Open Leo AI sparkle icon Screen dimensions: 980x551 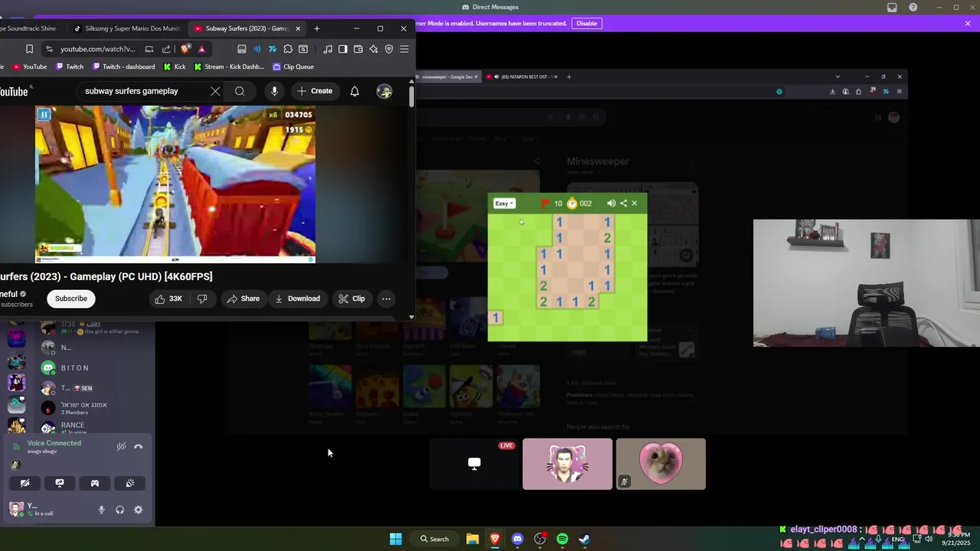pos(373,49)
